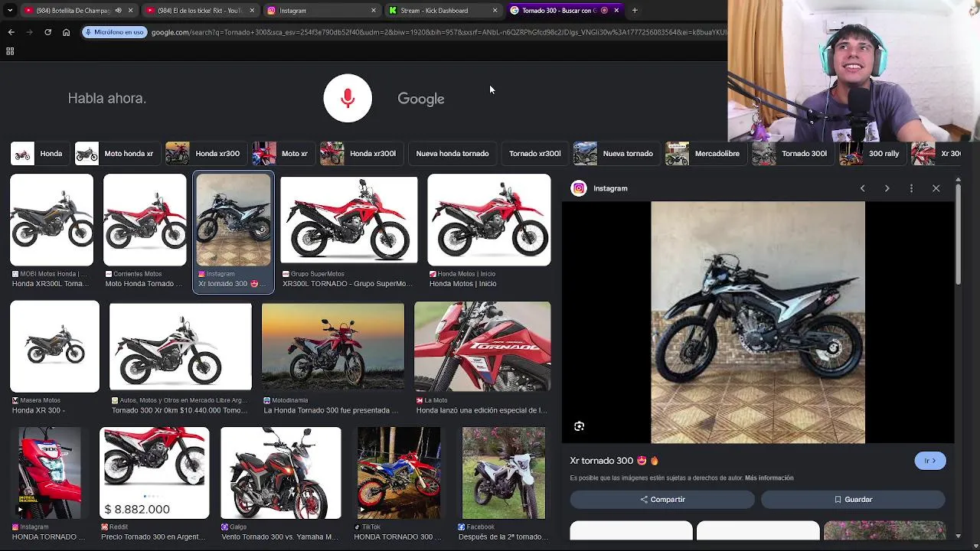980x551 pixels.
Task: Switch to El de los ticke' Rkt tab
Action: (199, 11)
